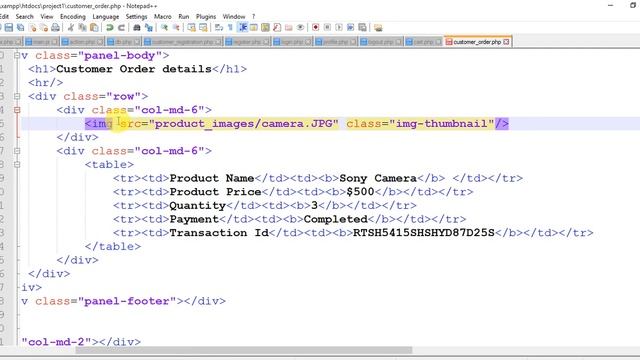The height and width of the screenshot is (360, 640).
Task: Click the Cut scissors toolbar icon
Action: pos(71,28)
